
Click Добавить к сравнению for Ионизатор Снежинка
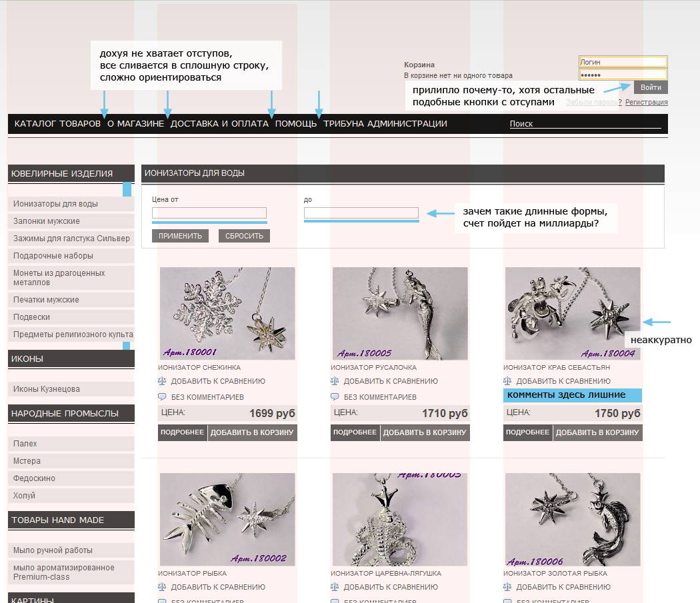tap(218, 381)
